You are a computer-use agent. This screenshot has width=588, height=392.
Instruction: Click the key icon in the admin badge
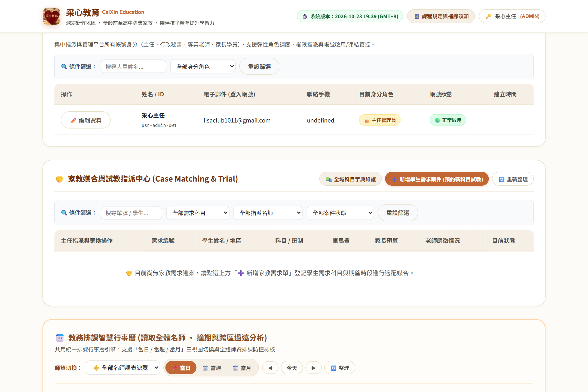click(489, 16)
